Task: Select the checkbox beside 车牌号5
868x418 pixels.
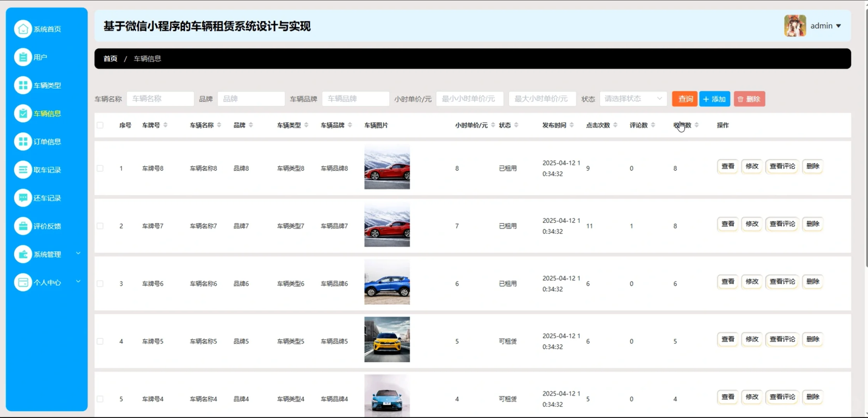Action: coord(100,341)
